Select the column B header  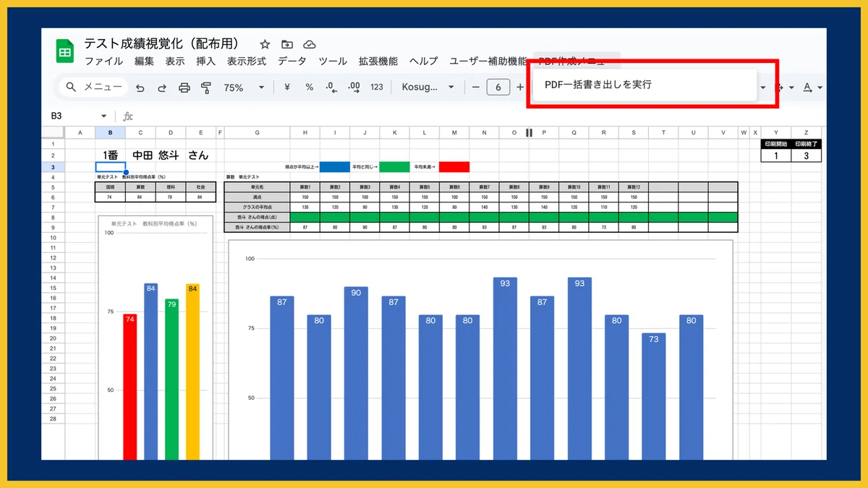[110, 132]
